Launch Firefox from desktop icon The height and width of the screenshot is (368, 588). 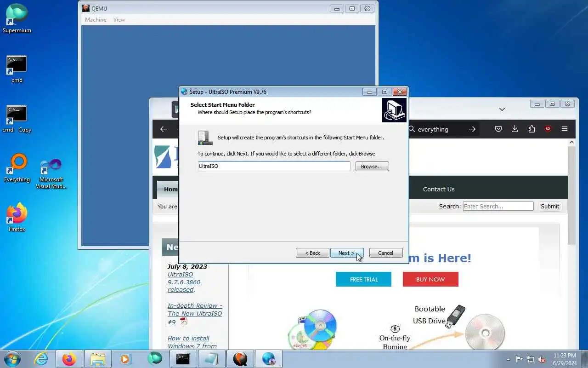pyautogui.click(x=17, y=218)
